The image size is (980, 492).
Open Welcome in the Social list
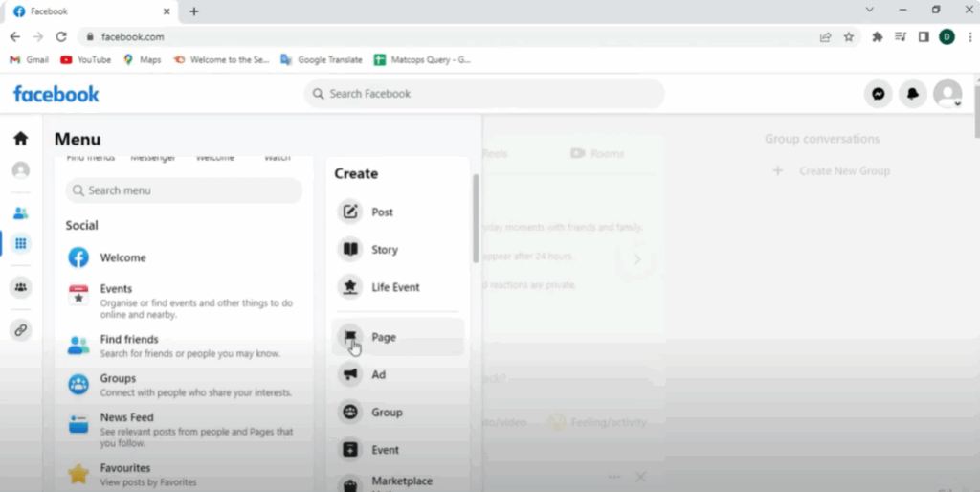183,257
